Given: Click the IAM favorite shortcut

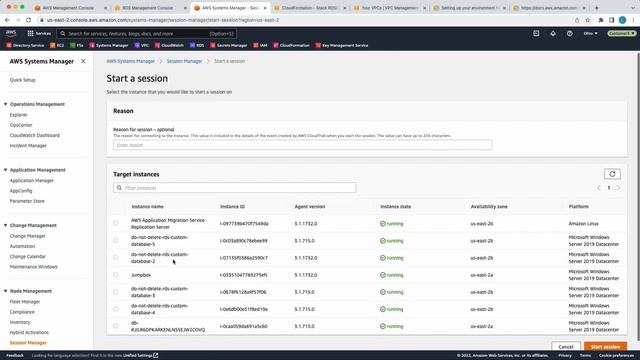Looking at the screenshot, I should pos(260,45).
